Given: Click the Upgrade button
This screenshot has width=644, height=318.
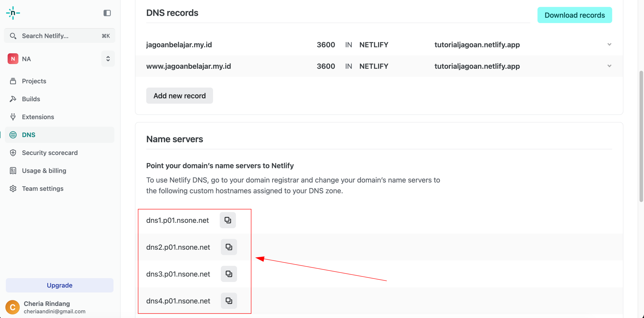Looking at the screenshot, I should pyautogui.click(x=60, y=285).
